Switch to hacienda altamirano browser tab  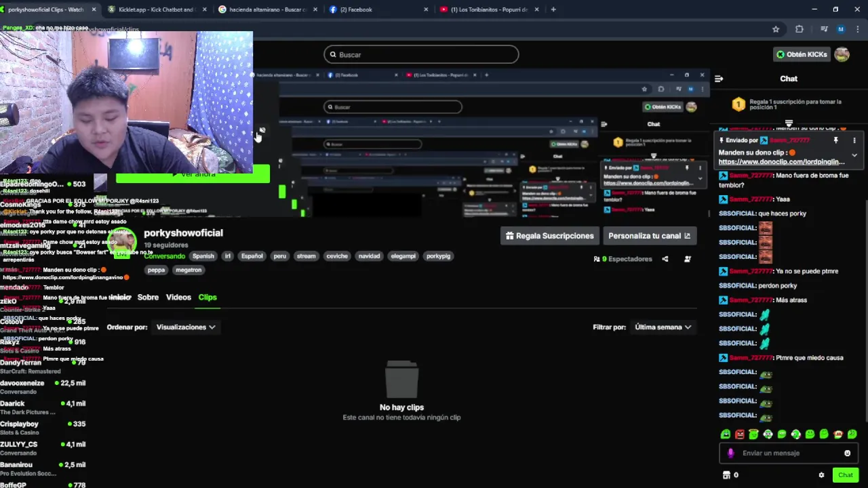pyautogui.click(x=268, y=9)
